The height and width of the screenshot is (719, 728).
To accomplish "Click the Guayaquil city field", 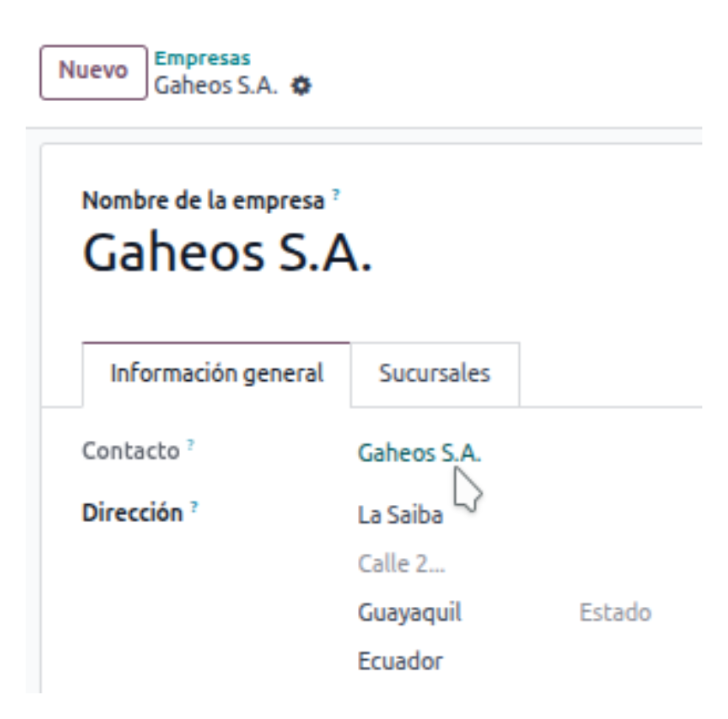I will pyautogui.click(x=415, y=613).
